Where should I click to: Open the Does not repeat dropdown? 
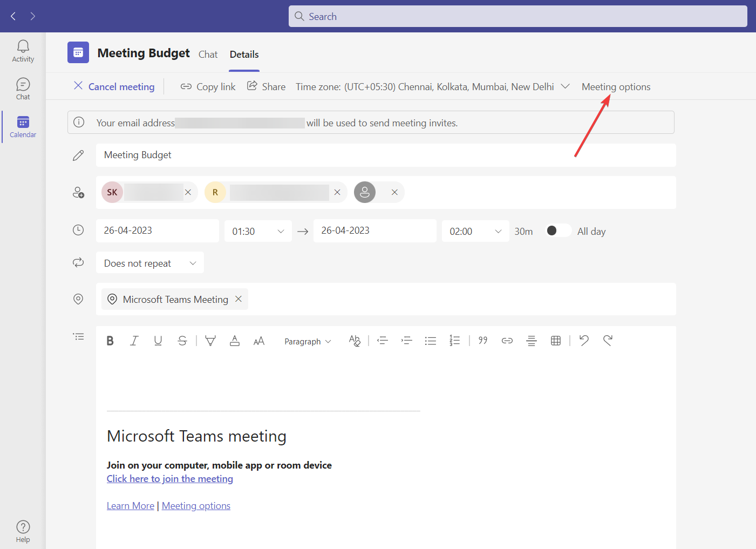[x=150, y=263]
